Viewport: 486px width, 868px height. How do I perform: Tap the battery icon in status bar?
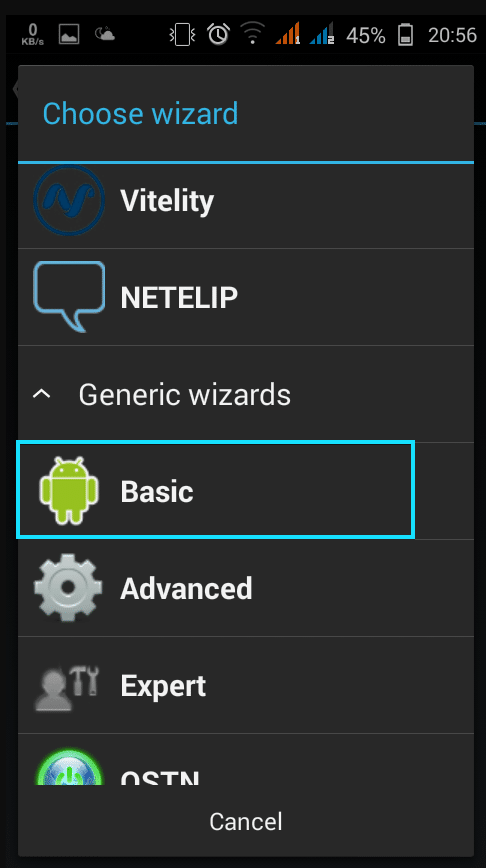[x=406, y=35]
